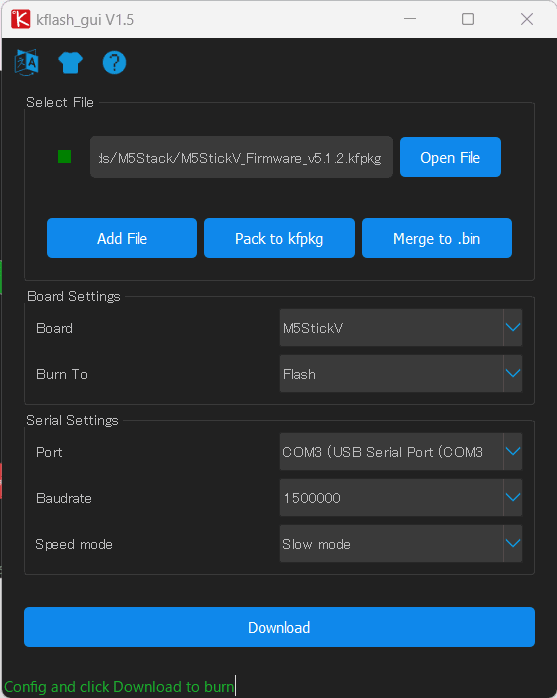The image size is (557, 698).
Task: Click the language translation icon
Action: pyautogui.click(x=27, y=62)
